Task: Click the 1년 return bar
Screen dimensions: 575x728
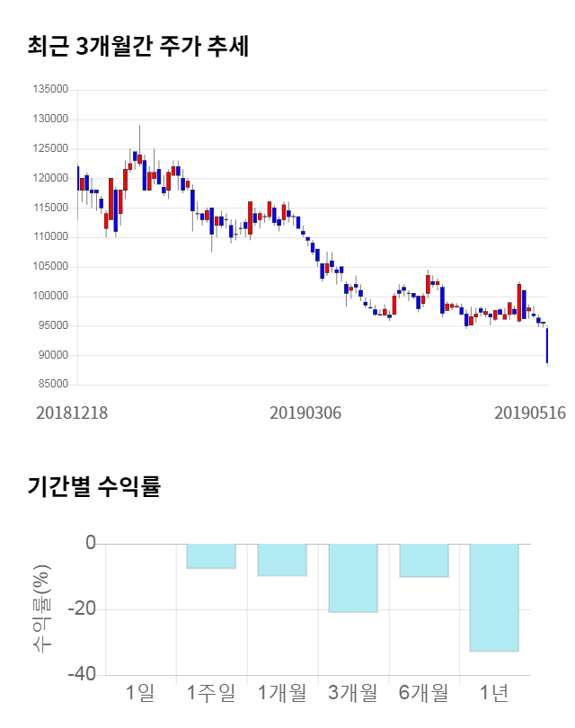Action: click(495, 598)
